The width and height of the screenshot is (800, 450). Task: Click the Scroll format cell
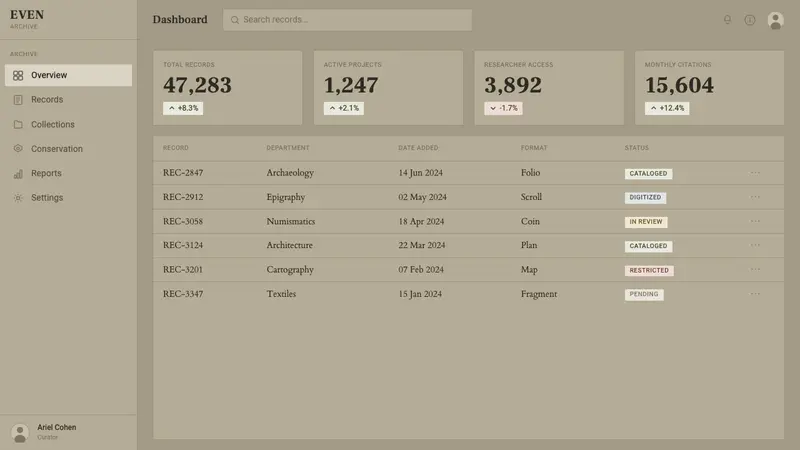pyautogui.click(x=531, y=197)
